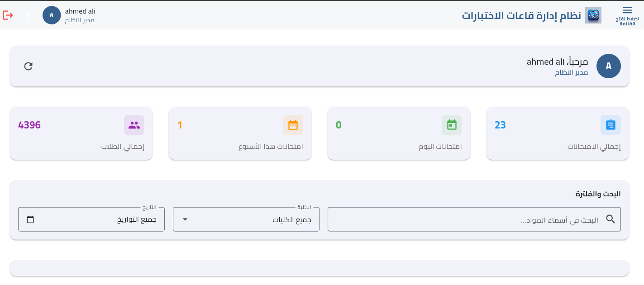Click the total exams clipboard icon
Image resolution: width=644 pixels, height=285 pixels.
pyautogui.click(x=611, y=125)
